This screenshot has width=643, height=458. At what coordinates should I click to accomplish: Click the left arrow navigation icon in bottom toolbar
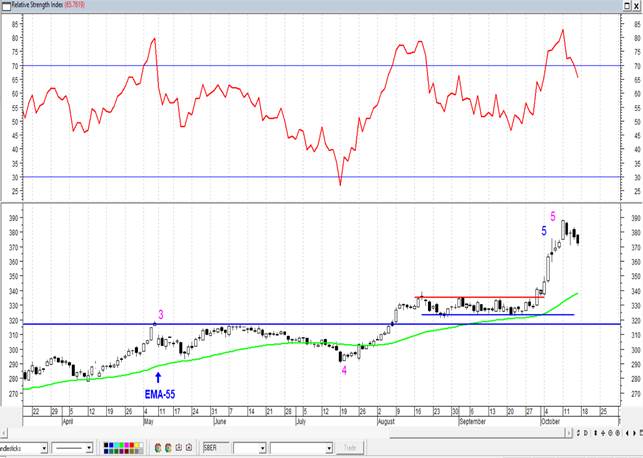[627, 433]
